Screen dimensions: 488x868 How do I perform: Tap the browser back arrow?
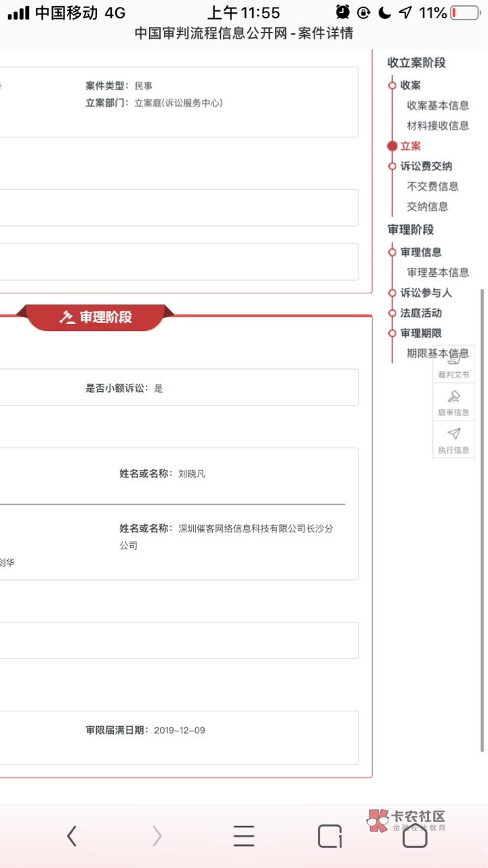[x=72, y=836]
